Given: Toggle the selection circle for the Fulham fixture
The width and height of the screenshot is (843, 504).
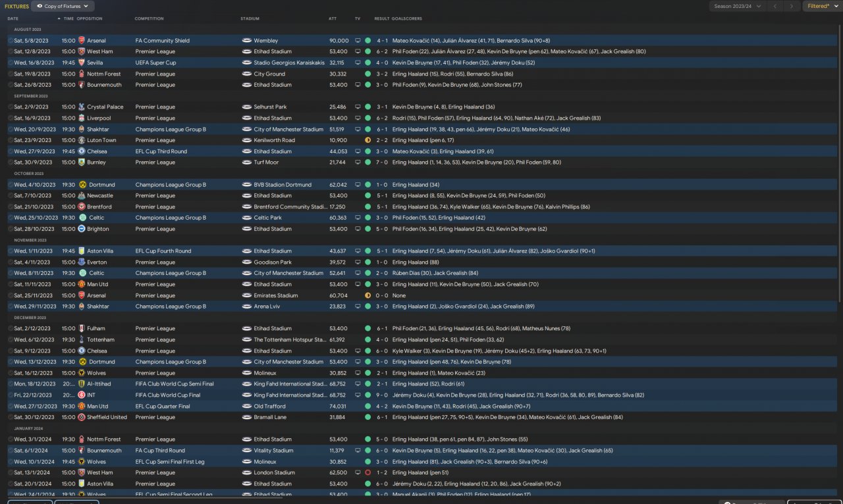Looking at the screenshot, I should 10,328.
